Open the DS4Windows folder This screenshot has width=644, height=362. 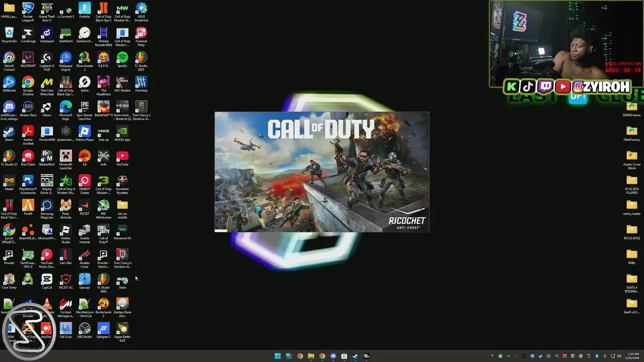(x=631, y=109)
